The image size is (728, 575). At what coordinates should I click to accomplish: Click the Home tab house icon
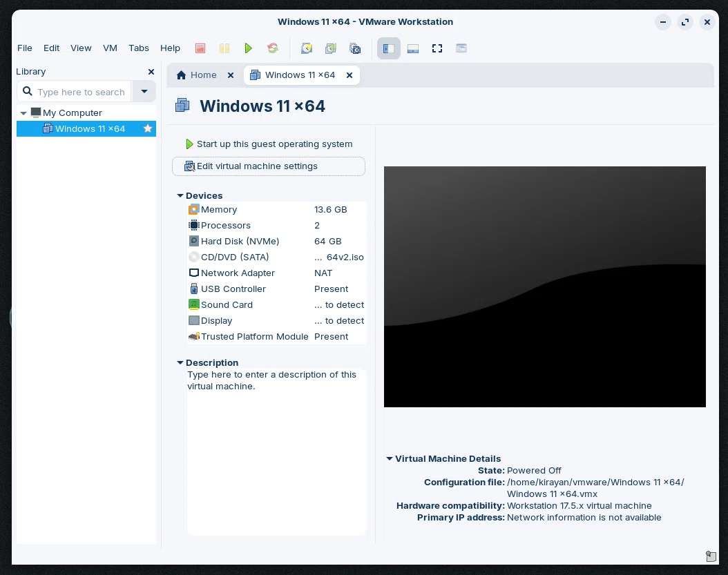[x=182, y=75]
